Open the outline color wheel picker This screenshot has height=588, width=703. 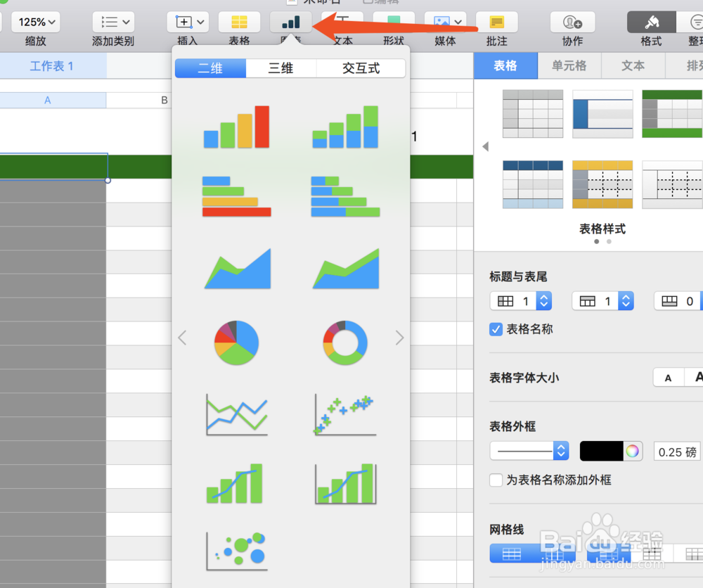tap(633, 452)
